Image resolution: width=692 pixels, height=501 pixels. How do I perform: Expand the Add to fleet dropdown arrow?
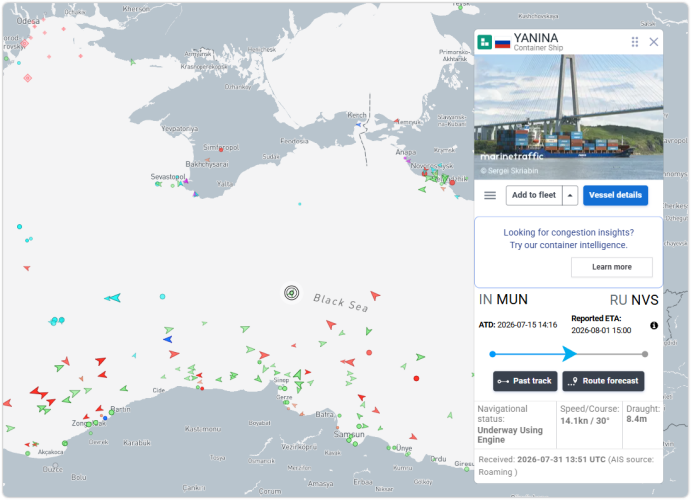coord(570,196)
